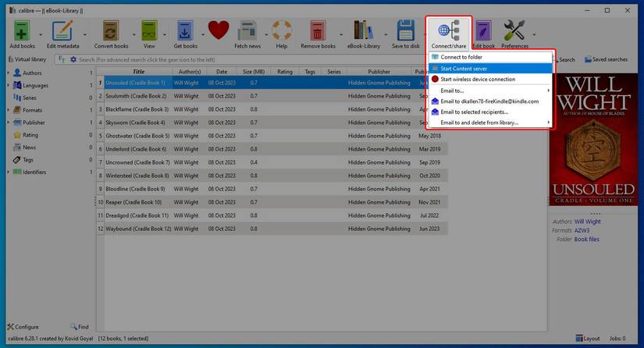
Task: Select News in the tag browser
Action: click(x=29, y=147)
